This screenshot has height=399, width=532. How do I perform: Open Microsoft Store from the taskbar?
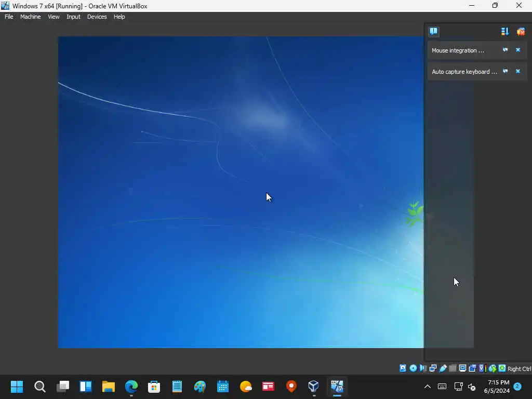coord(154,387)
